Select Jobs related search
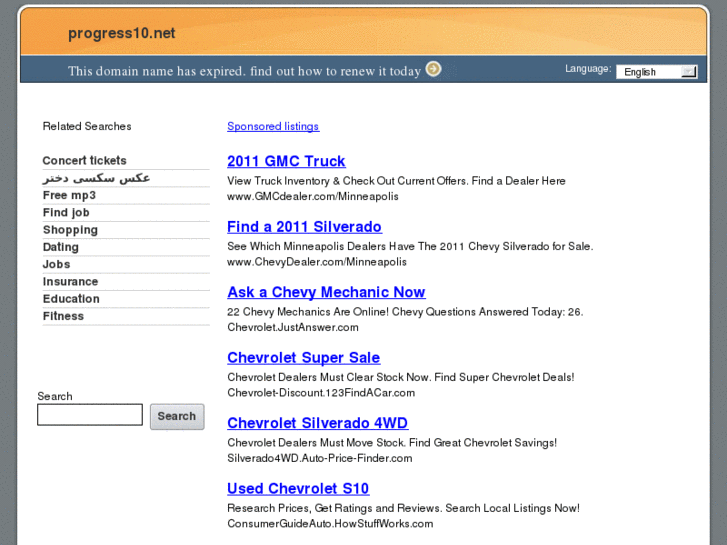This screenshot has height=545, width=727. coord(56,264)
